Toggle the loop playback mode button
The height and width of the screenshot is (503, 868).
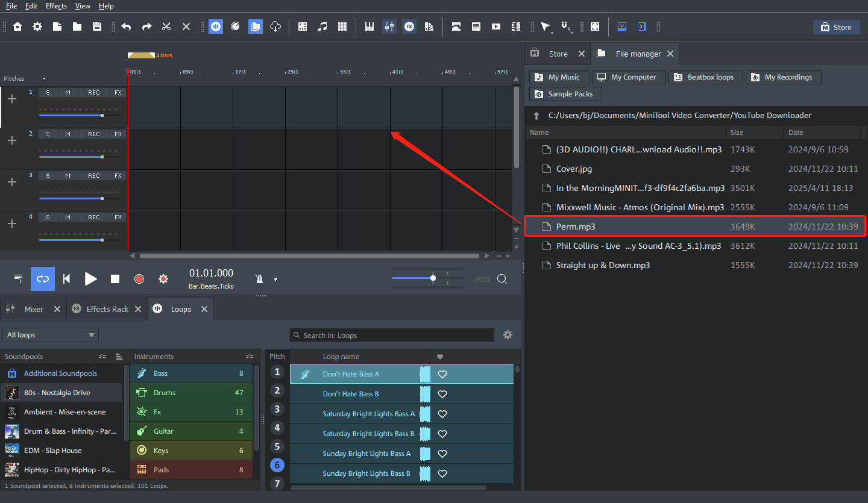pos(43,279)
